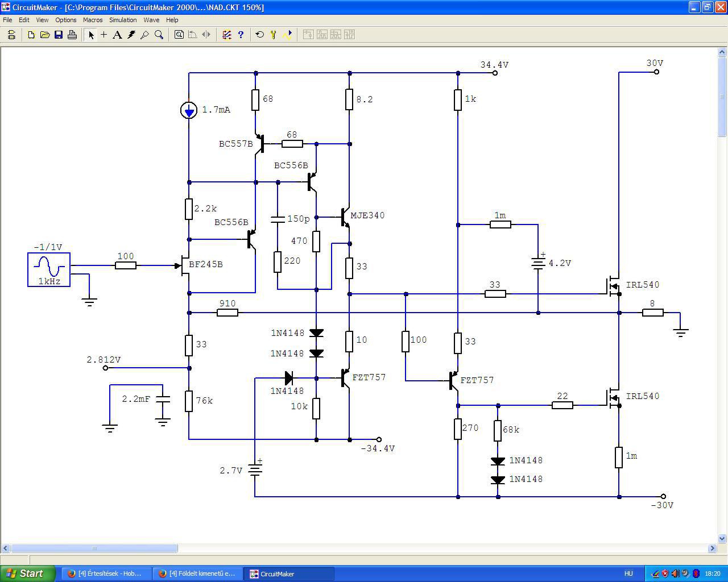
Task: Open the Wave menu
Action: pos(151,20)
